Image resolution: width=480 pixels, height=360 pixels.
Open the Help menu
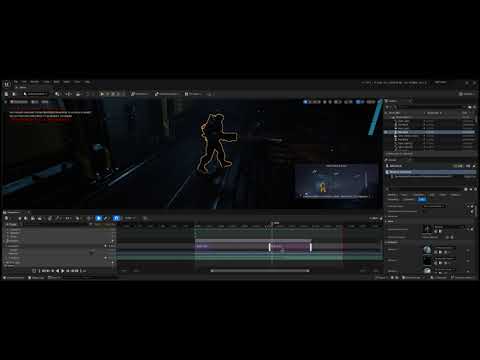[x=87, y=82]
